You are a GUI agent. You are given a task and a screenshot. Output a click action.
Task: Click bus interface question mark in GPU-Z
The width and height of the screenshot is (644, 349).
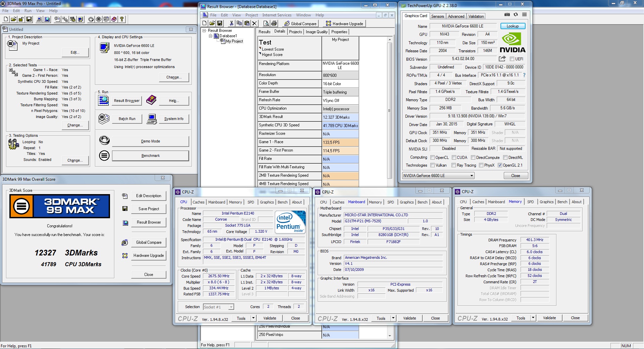coord(524,75)
